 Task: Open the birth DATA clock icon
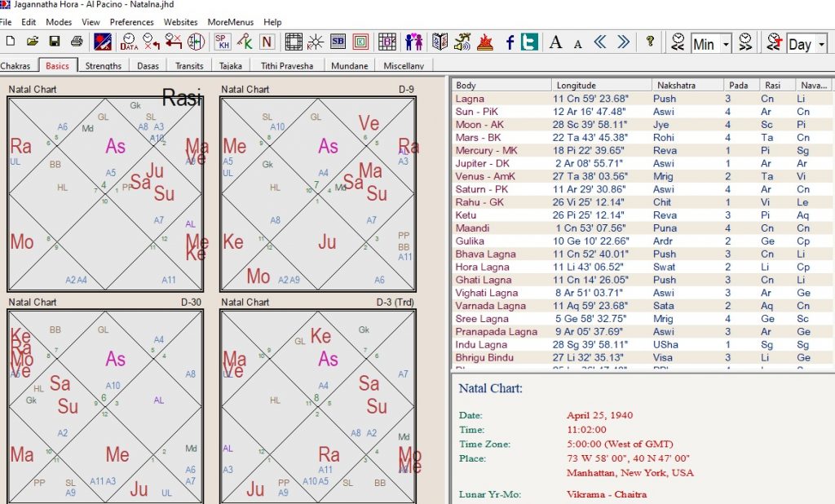coord(129,42)
